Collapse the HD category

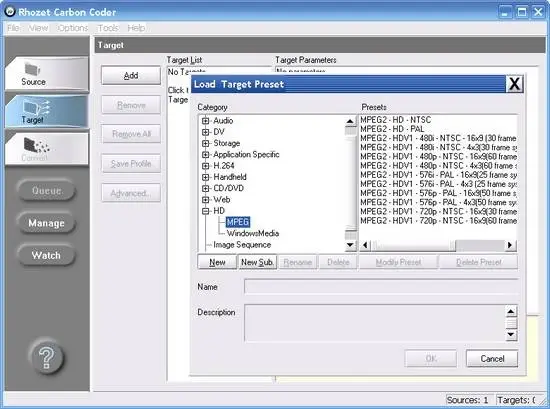click(x=206, y=211)
